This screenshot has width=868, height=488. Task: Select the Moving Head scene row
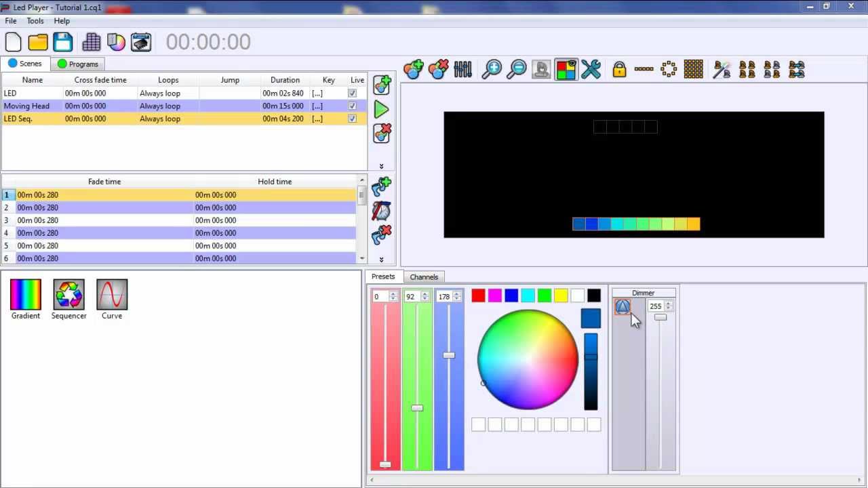point(184,106)
